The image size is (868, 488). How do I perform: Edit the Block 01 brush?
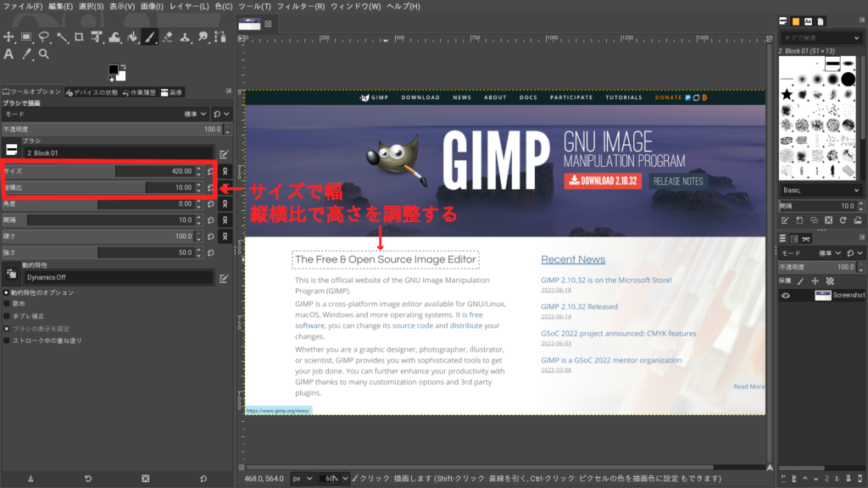[x=224, y=153]
